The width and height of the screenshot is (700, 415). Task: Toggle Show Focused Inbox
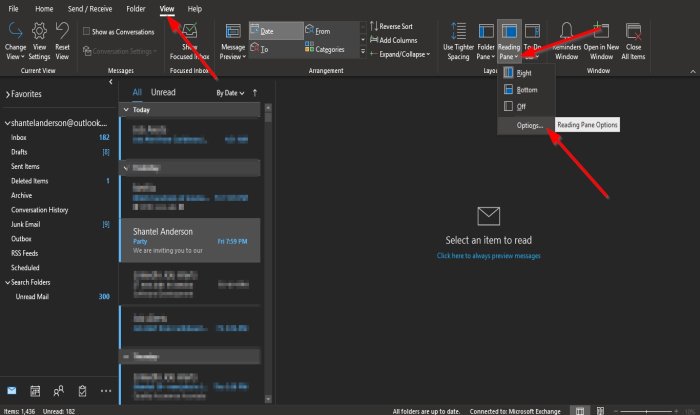tap(189, 41)
